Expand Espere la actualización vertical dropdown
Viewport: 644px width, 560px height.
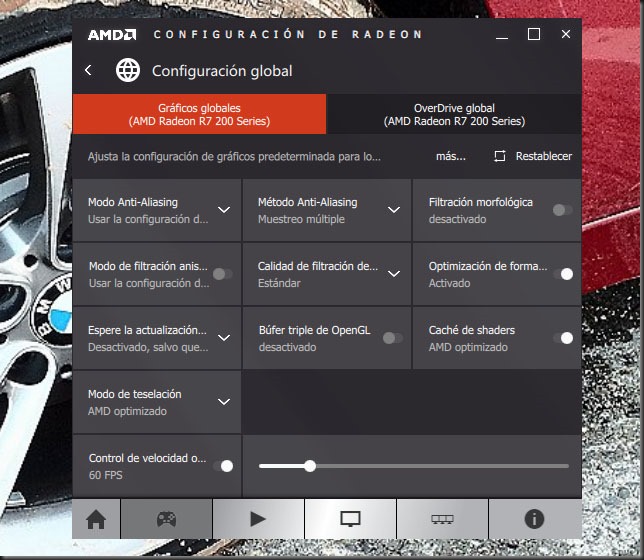(224, 338)
